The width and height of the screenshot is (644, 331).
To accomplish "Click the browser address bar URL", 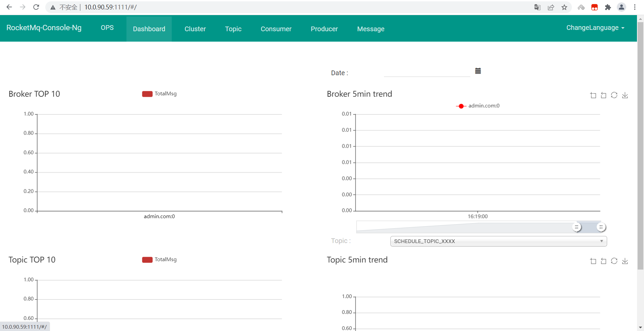I will point(110,7).
